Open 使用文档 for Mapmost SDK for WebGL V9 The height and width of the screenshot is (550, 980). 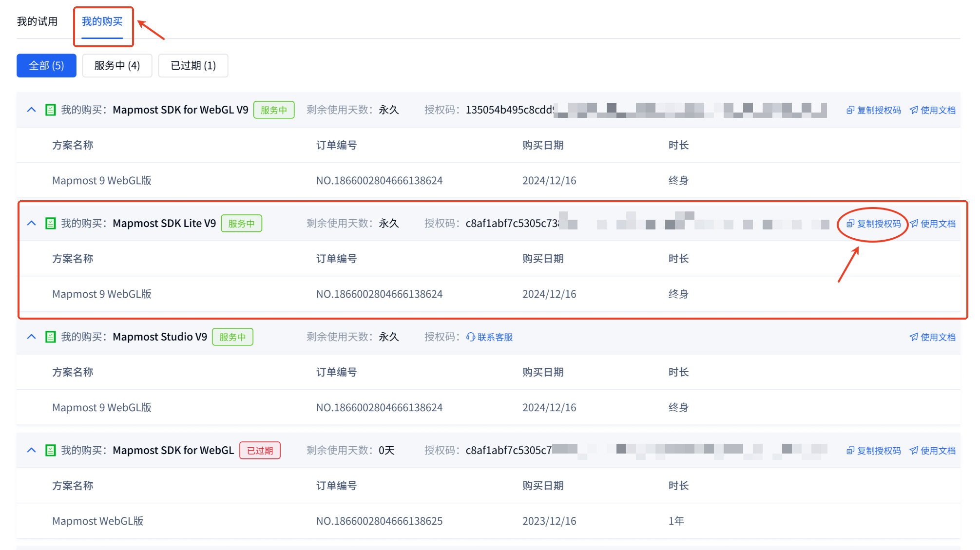(933, 110)
